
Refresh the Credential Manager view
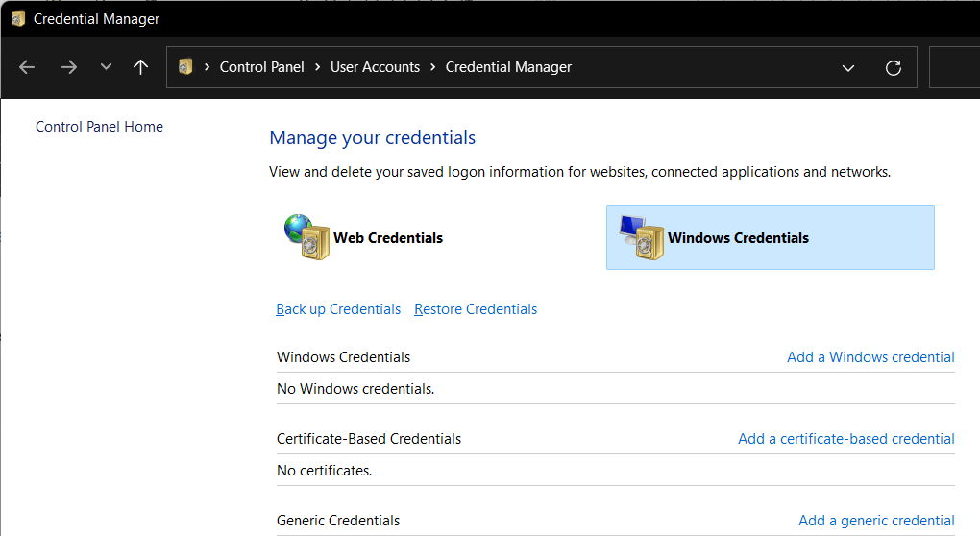tap(894, 67)
